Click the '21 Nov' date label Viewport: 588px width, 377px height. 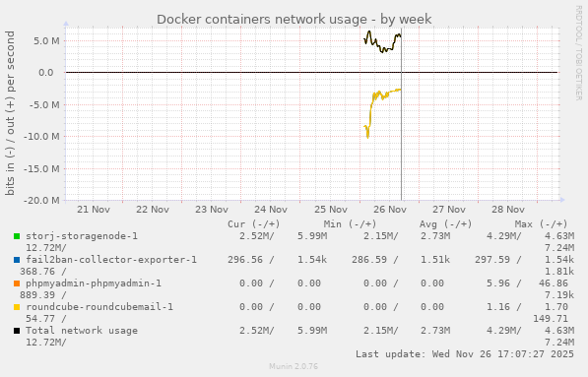(94, 210)
